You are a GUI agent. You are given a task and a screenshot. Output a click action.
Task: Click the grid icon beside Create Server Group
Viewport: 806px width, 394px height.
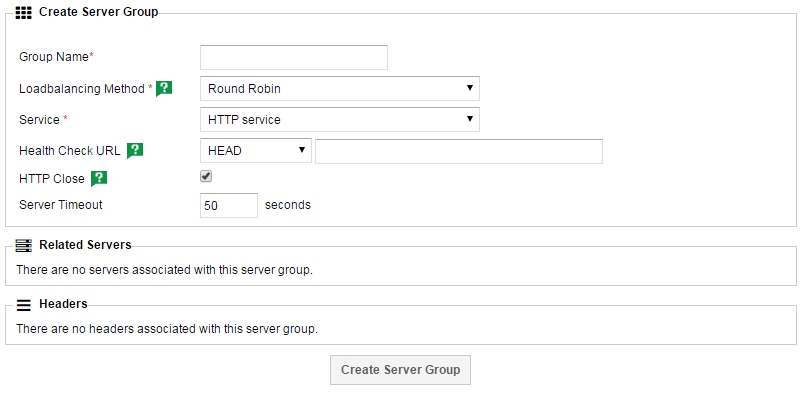coord(24,13)
